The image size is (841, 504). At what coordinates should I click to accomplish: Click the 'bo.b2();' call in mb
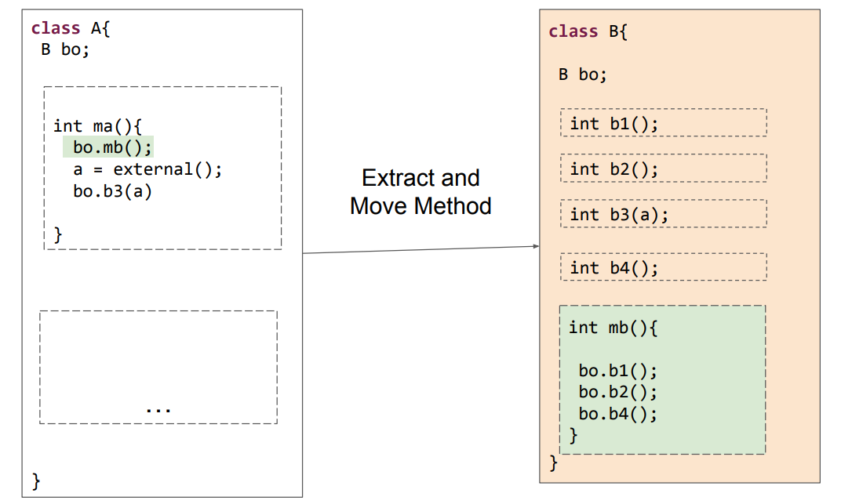tap(617, 392)
